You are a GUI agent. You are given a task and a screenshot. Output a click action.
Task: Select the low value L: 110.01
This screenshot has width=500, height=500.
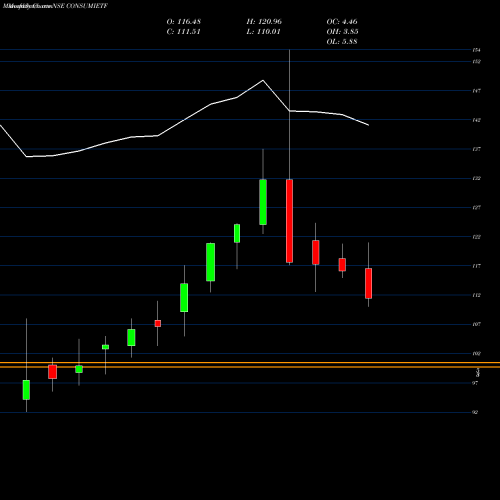coord(263,32)
